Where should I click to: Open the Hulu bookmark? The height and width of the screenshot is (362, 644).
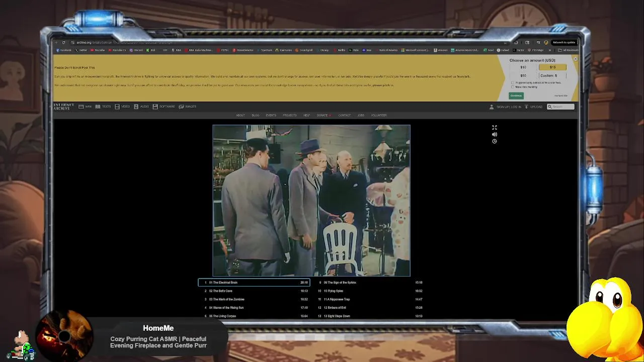[x=353, y=50]
